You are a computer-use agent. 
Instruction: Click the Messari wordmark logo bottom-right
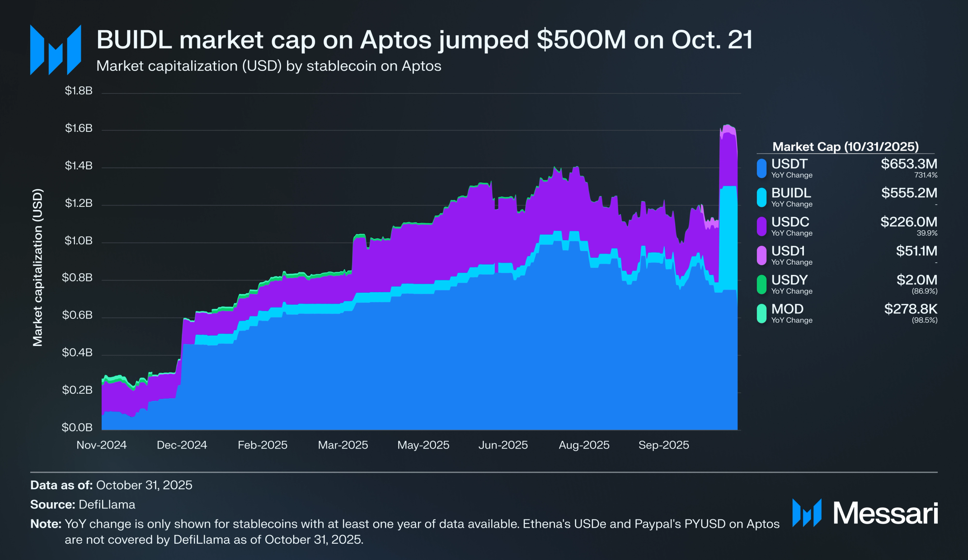click(x=865, y=513)
